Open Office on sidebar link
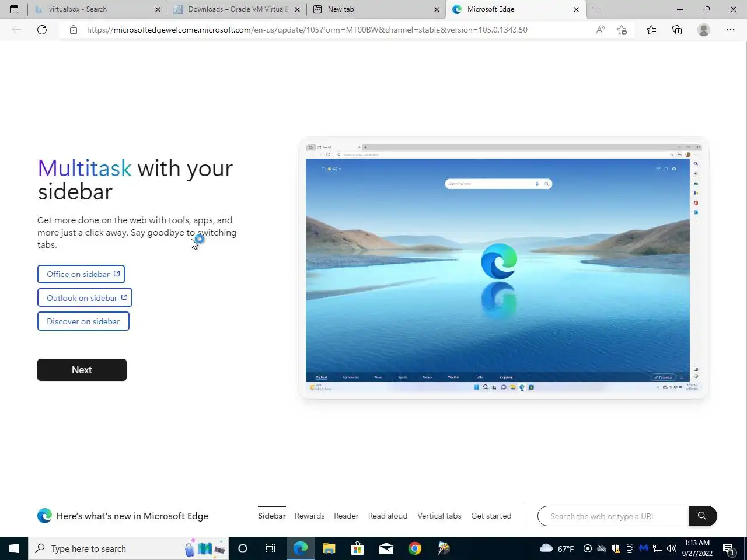This screenshot has width=747, height=560. click(81, 274)
